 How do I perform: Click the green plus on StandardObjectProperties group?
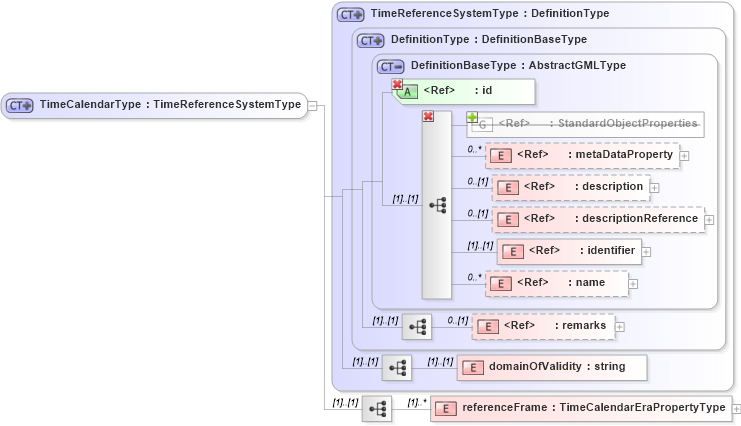point(472,117)
